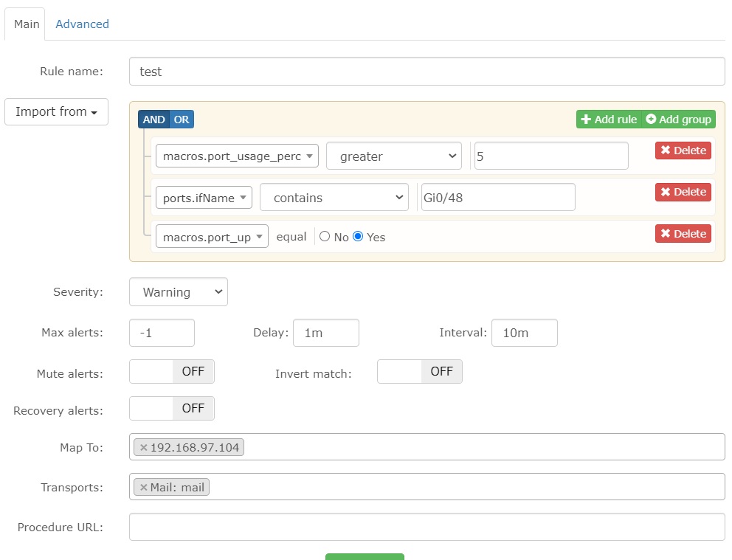732x560 pixels.
Task: Click the value field containing 5
Action: (551, 156)
